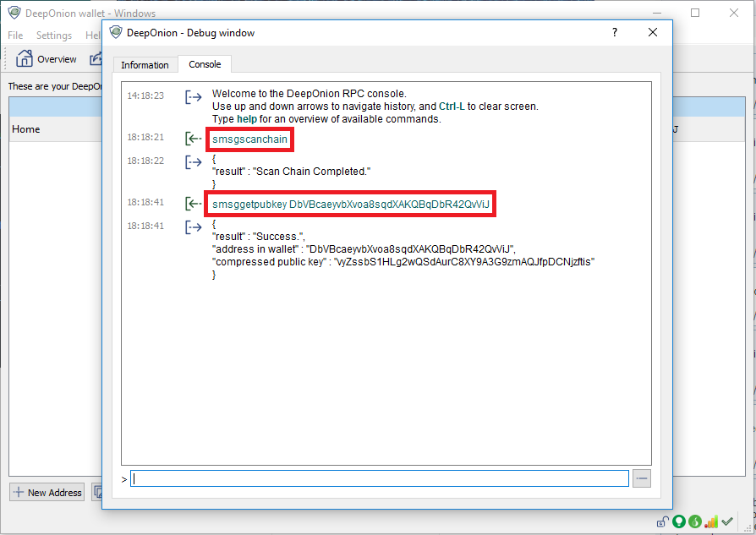Click the highlighted blue header row in address table
The width and height of the screenshot is (756, 535).
click(56, 106)
